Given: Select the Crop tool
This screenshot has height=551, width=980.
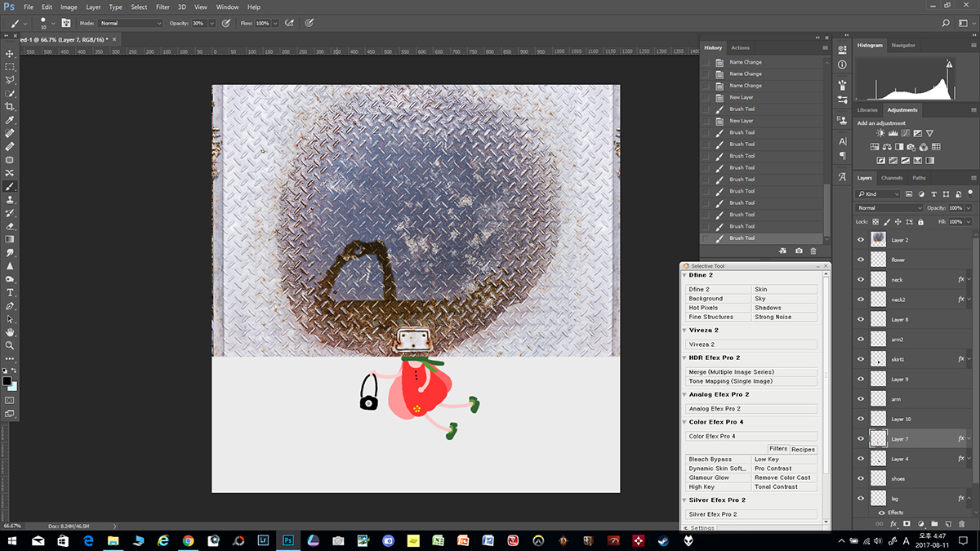Looking at the screenshot, I should [x=10, y=106].
